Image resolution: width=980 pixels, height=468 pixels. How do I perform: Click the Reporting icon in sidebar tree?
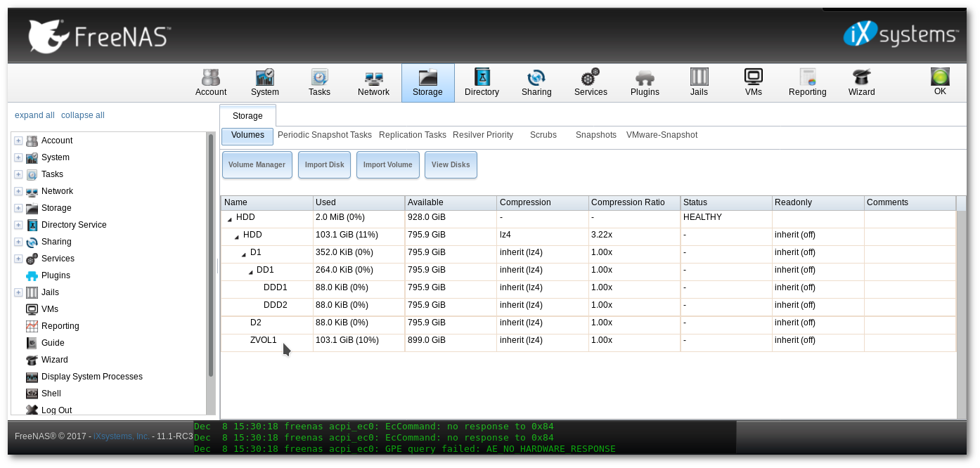(x=32, y=326)
